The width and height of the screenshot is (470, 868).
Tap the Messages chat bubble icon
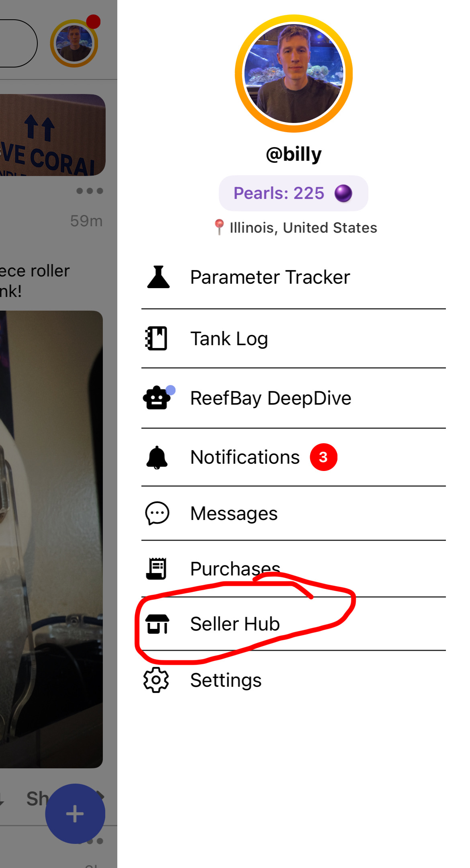tap(157, 513)
